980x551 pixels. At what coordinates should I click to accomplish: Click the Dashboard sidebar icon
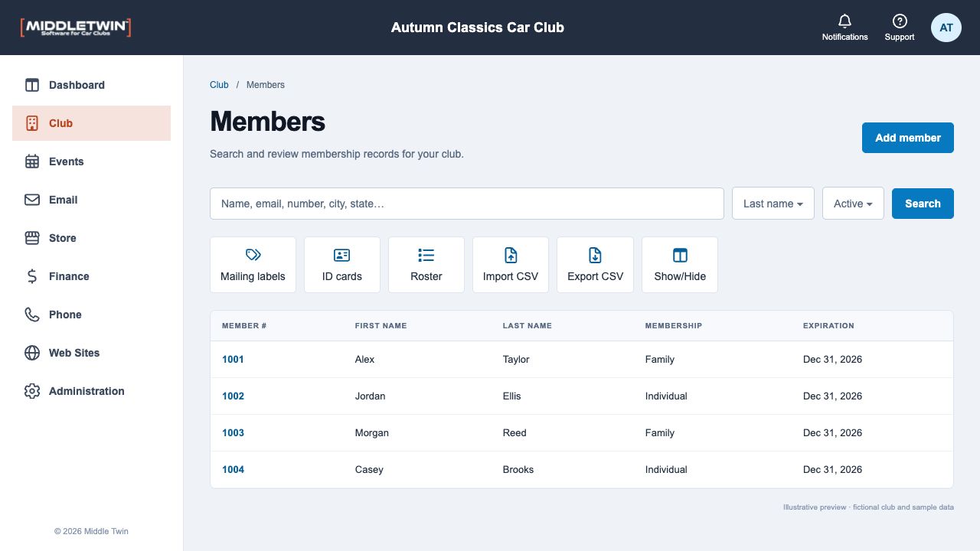click(x=32, y=85)
